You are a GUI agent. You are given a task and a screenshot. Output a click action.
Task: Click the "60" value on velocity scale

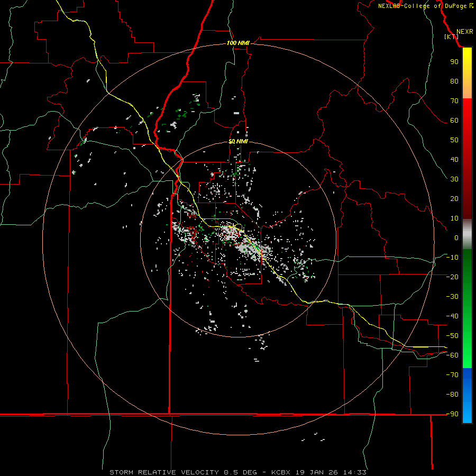[x=454, y=120]
